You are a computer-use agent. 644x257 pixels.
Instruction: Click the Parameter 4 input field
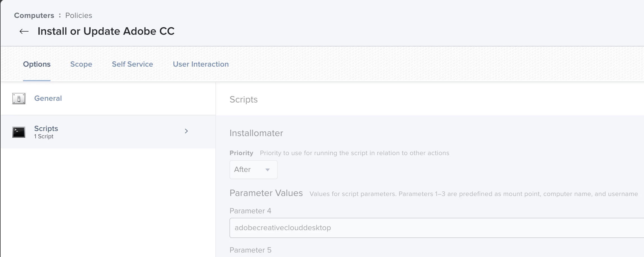pos(437,228)
